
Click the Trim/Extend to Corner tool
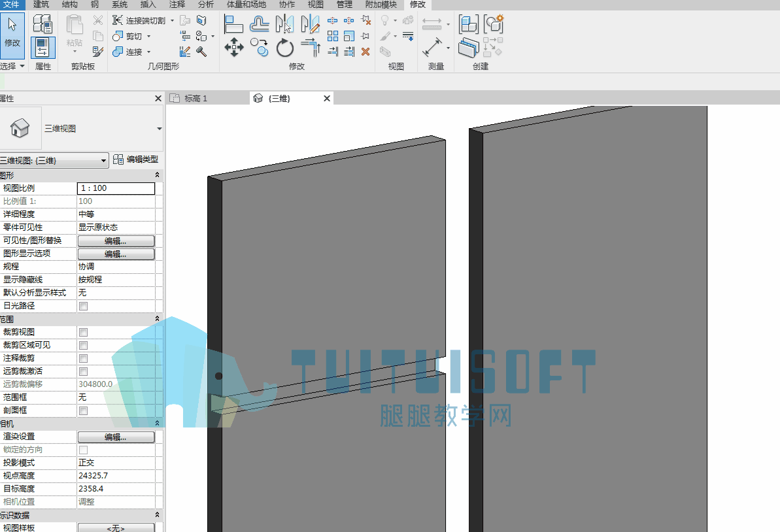point(311,48)
